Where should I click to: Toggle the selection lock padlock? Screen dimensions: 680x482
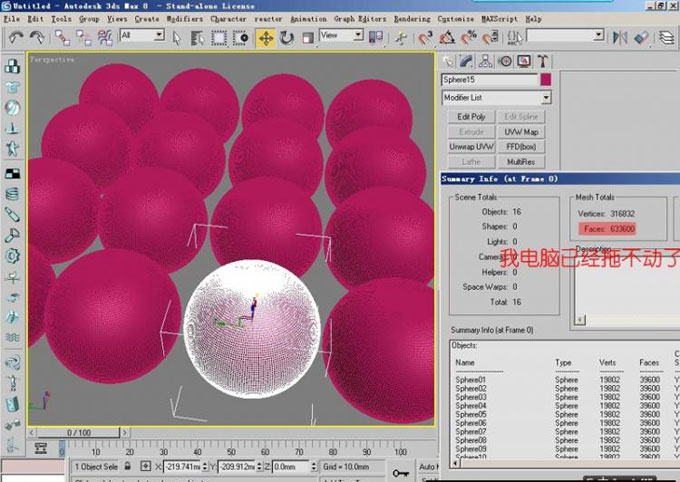tap(128, 466)
